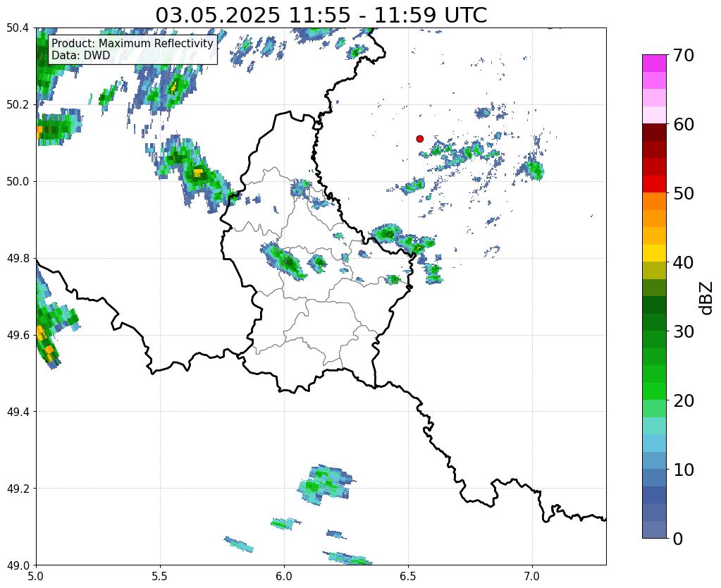Click latitude axis label 49.6
721x588 pixels.
[x=18, y=335]
